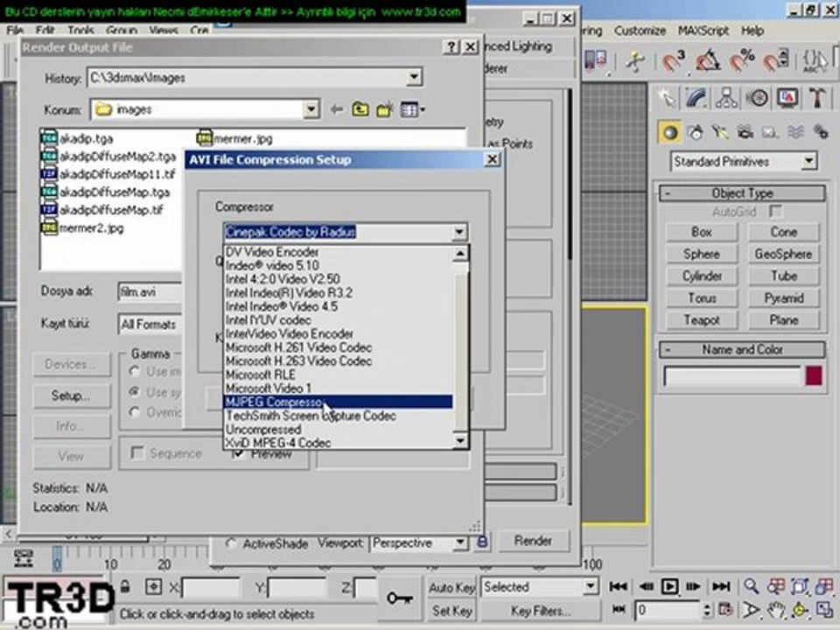The width and height of the screenshot is (840, 630).
Task: Select the Systems category icon
Action: tap(821, 132)
